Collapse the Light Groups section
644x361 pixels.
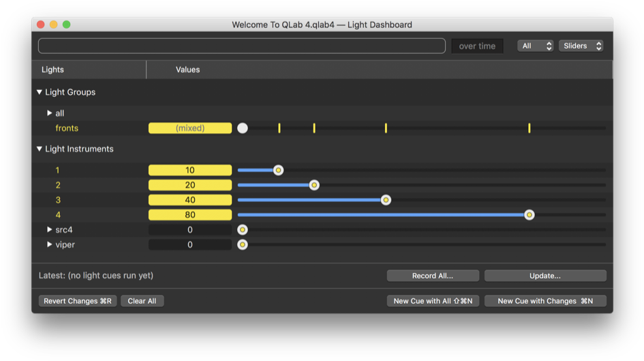pyautogui.click(x=40, y=92)
